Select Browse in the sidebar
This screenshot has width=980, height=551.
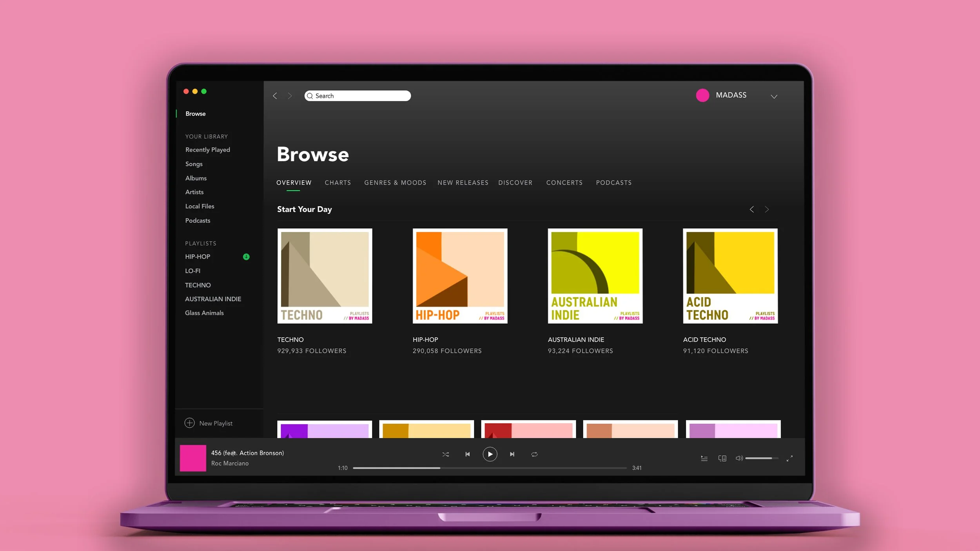coord(195,114)
